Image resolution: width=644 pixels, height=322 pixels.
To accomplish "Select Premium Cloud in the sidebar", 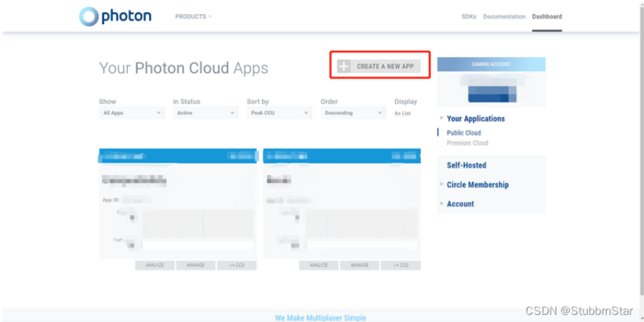I will point(467,143).
